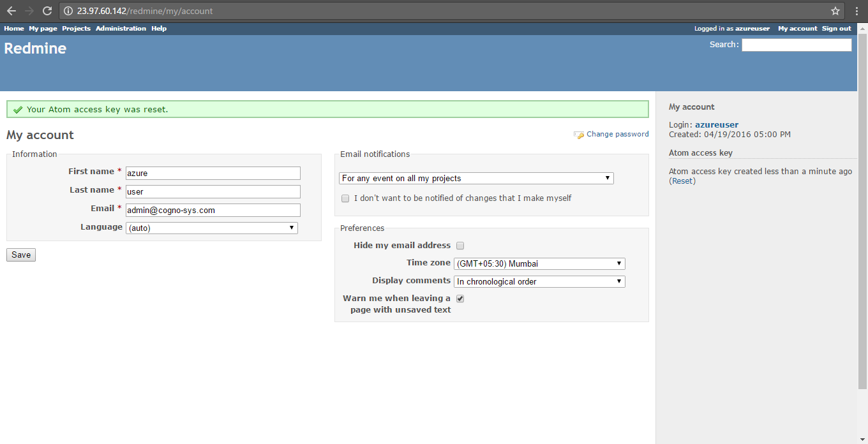The image size is (868, 444).
Task: Click the browser forward arrow
Action: pyautogui.click(x=29, y=11)
